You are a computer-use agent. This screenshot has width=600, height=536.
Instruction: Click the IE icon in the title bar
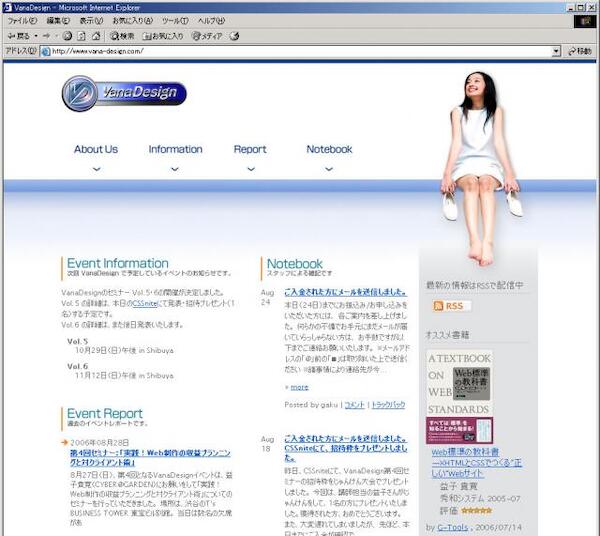[x=7, y=7]
